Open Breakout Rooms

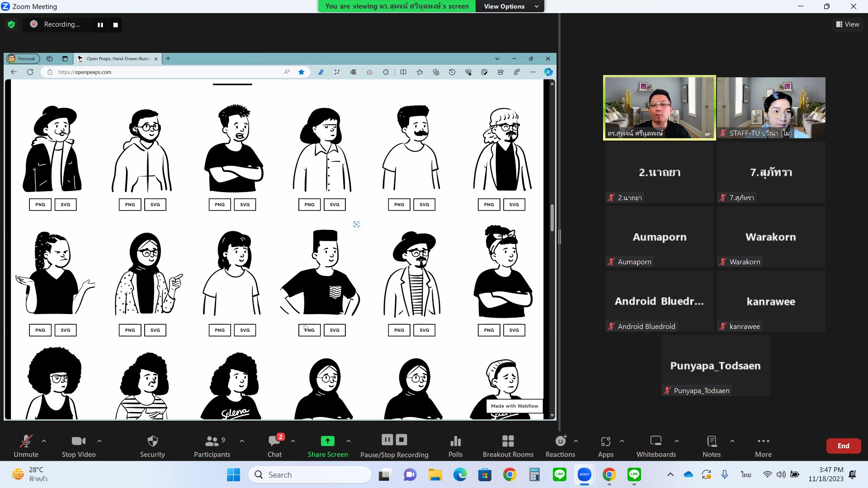508,446
